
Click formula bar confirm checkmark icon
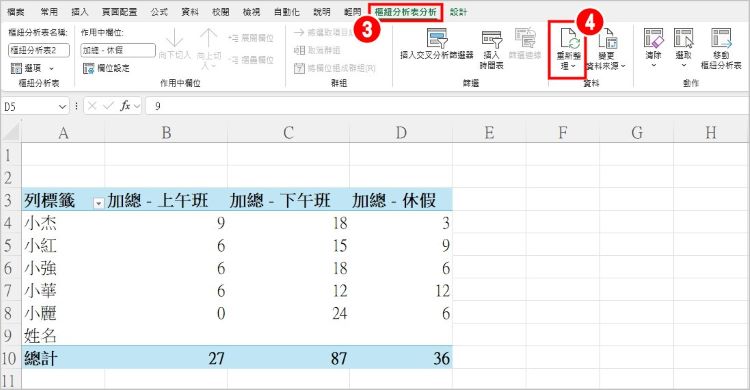coord(109,106)
